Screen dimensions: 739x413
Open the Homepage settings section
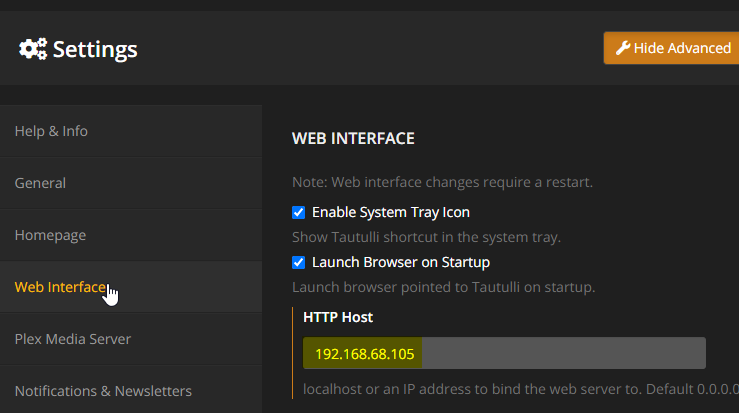131,235
